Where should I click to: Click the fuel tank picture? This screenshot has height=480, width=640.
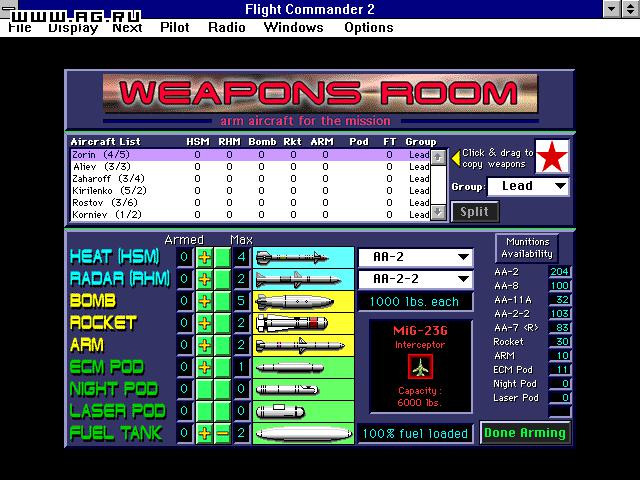pyautogui.click(x=303, y=433)
